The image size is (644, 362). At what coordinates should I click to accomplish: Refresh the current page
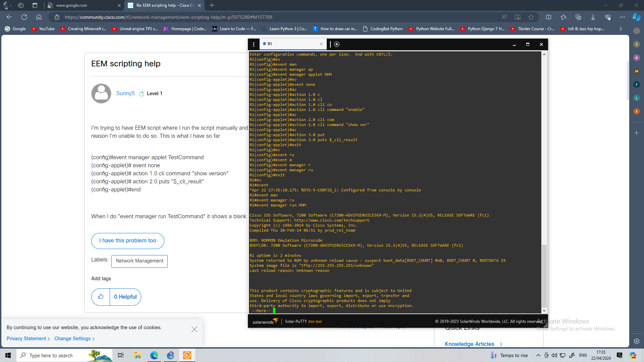tap(24, 17)
